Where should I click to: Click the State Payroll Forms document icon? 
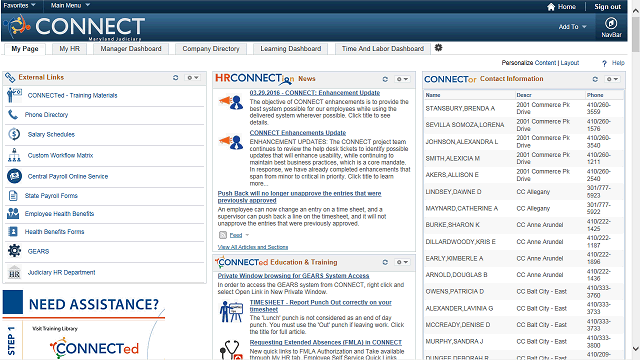click(x=13, y=196)
